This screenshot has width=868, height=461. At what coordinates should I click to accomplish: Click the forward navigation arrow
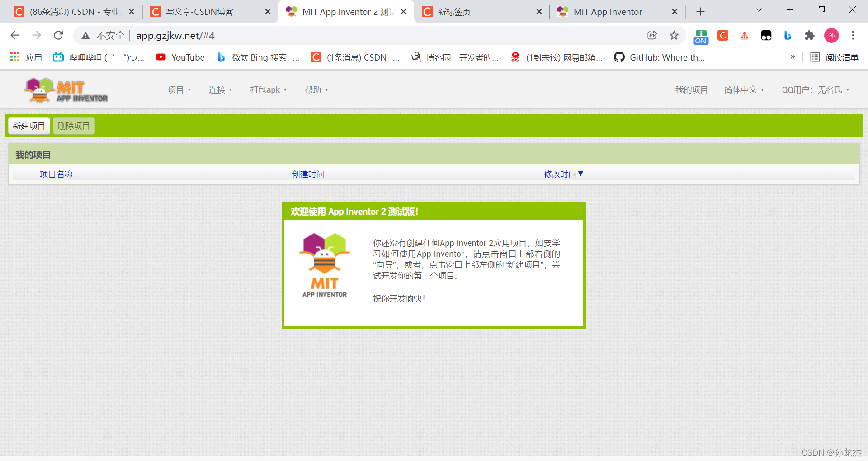coord(37,35)
